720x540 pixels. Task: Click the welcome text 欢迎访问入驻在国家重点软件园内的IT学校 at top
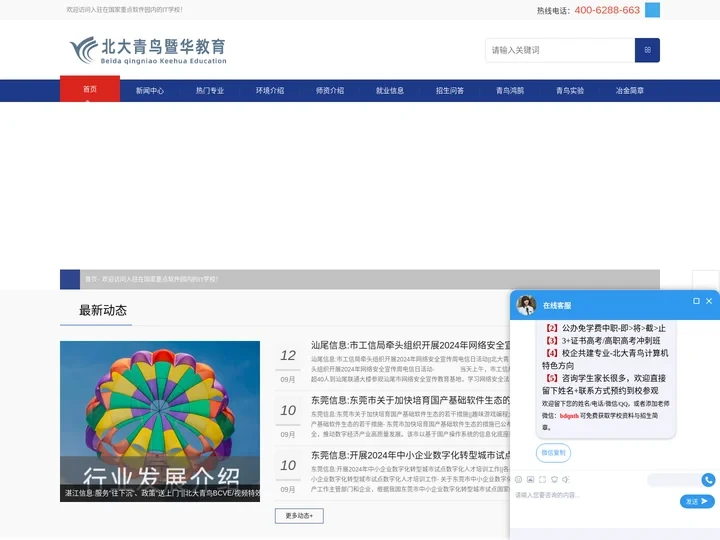point(124,10)
